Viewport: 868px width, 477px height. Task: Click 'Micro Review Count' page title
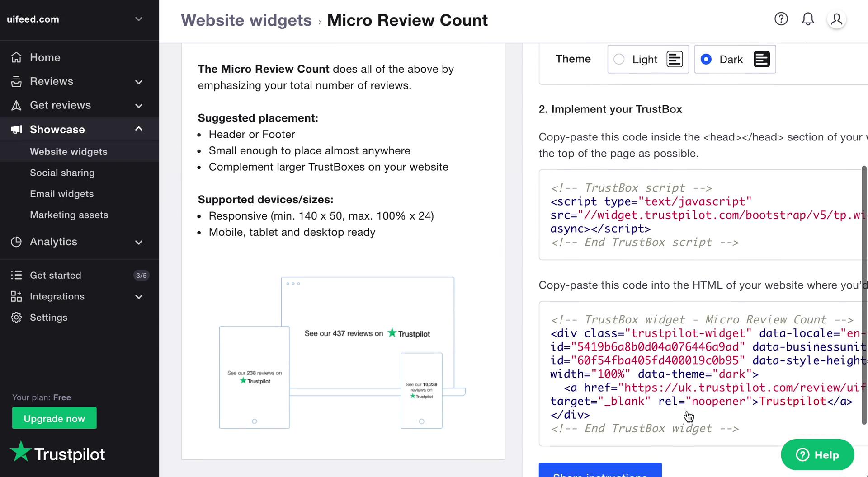pos(407,20)
